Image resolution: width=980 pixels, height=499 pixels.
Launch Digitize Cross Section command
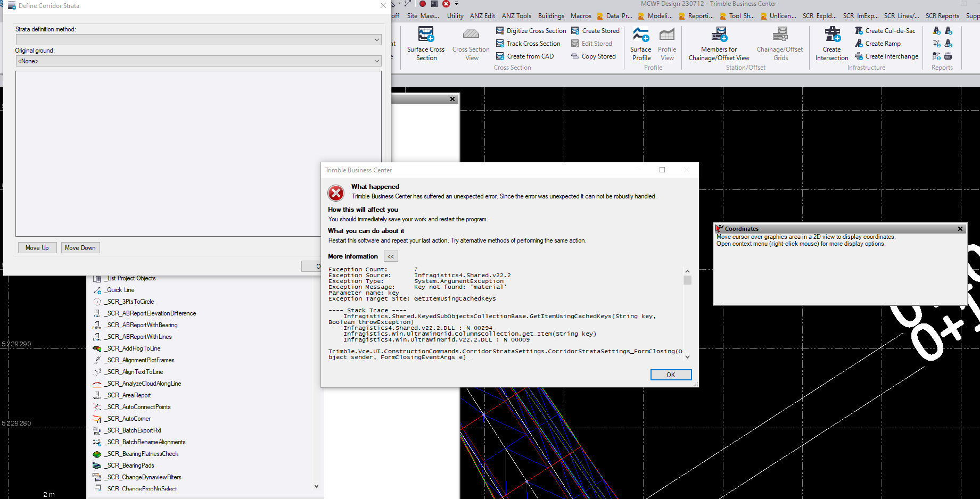[x=531, y=31]
